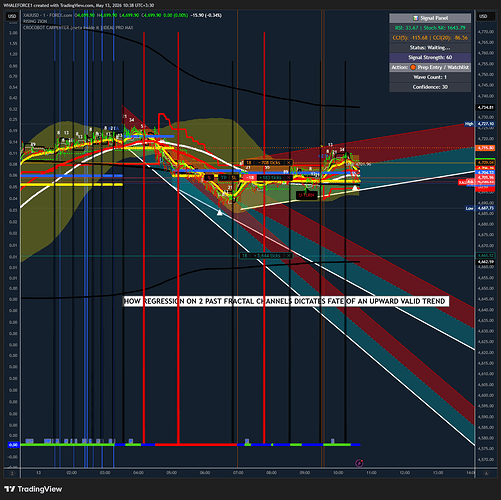501x500 pixels.
Task: Close the '-708 ticks' position label
Action: click(x=289, y=163)
